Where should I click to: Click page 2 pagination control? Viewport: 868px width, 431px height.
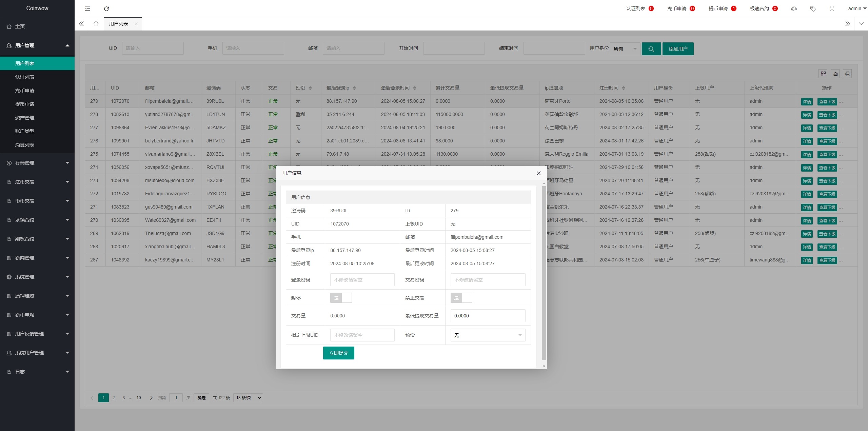click(114, 397)
